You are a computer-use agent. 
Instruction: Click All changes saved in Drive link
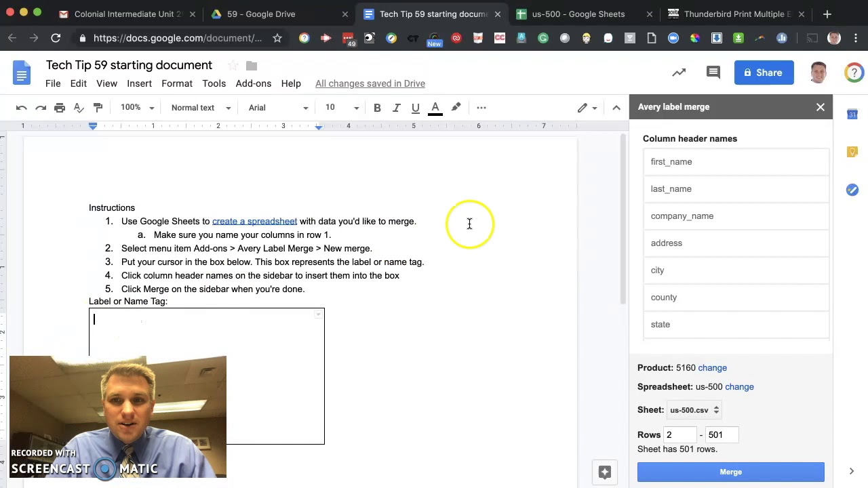pos(370,83)
